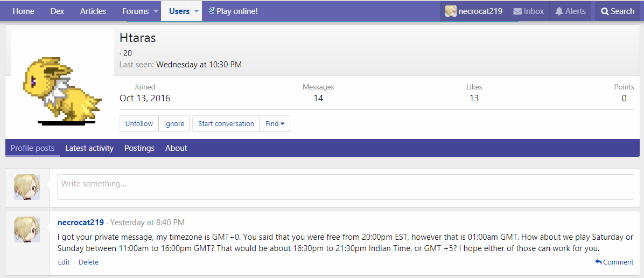The width and height of the screenshot is (644, 278).
Task: Click avatar beside necrocat219 profile post
Action: pyautogui.click(x=27, y=229)
